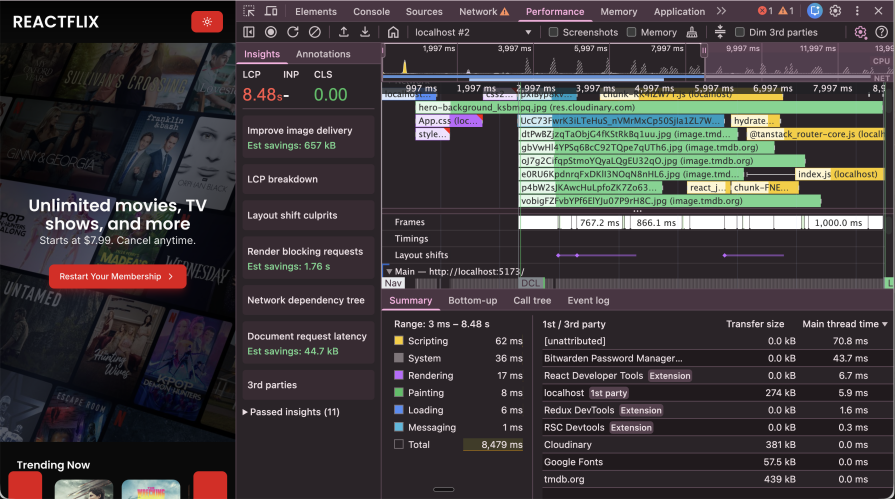The width and height of the screenshot is (895, 499).
Task: Switch to the Bottom-up tab
Action: (472, 300)
